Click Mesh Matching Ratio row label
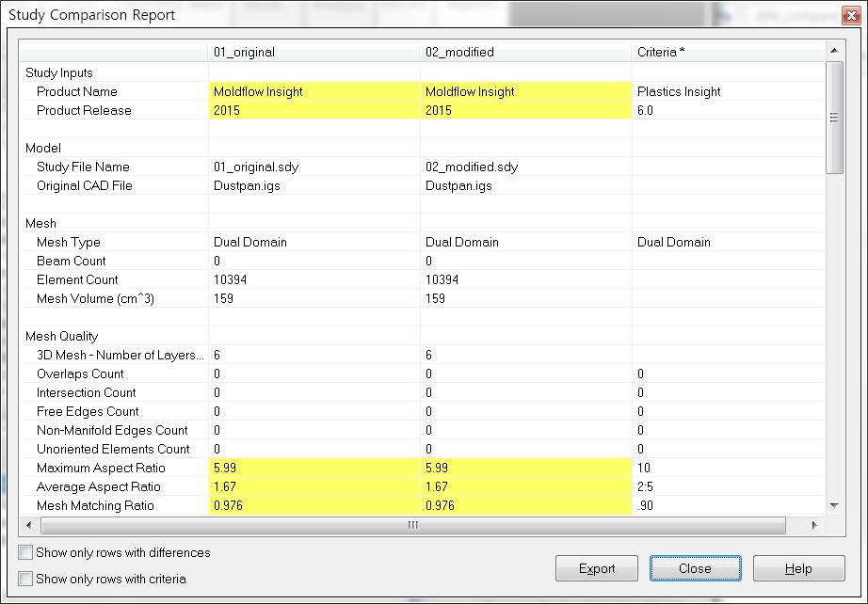Screen dimensions: 868x604 pyautogui.click(x=95, y=505)
